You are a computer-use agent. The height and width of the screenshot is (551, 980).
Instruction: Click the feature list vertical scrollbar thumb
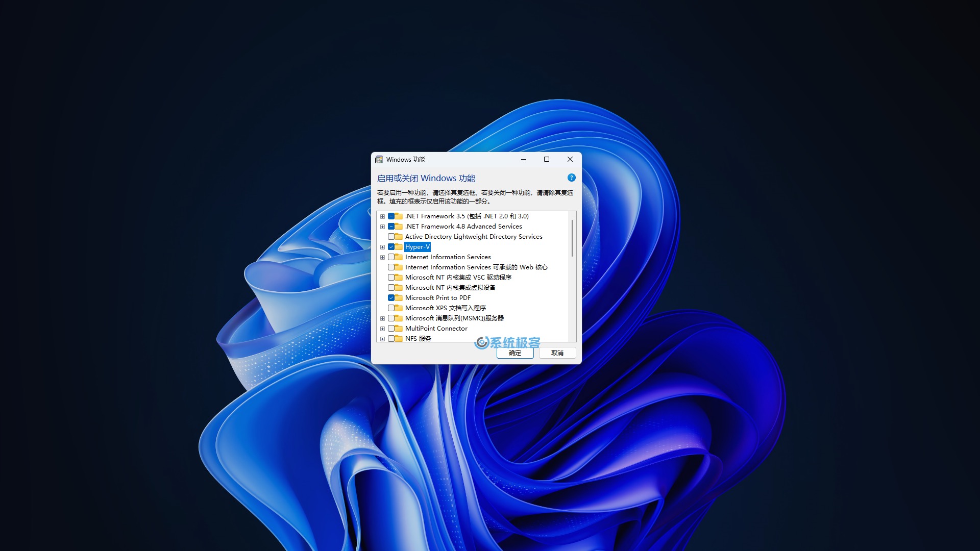click(572, 238)
